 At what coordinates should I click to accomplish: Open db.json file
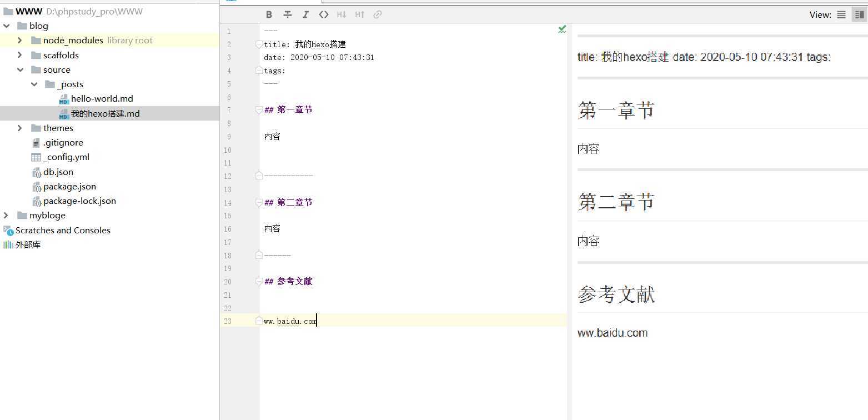pyautogui.click(x=58, y=172)
